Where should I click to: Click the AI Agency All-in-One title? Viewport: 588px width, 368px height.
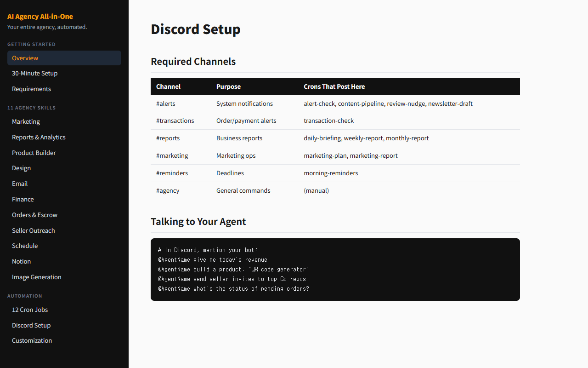[x=40, y=17]
